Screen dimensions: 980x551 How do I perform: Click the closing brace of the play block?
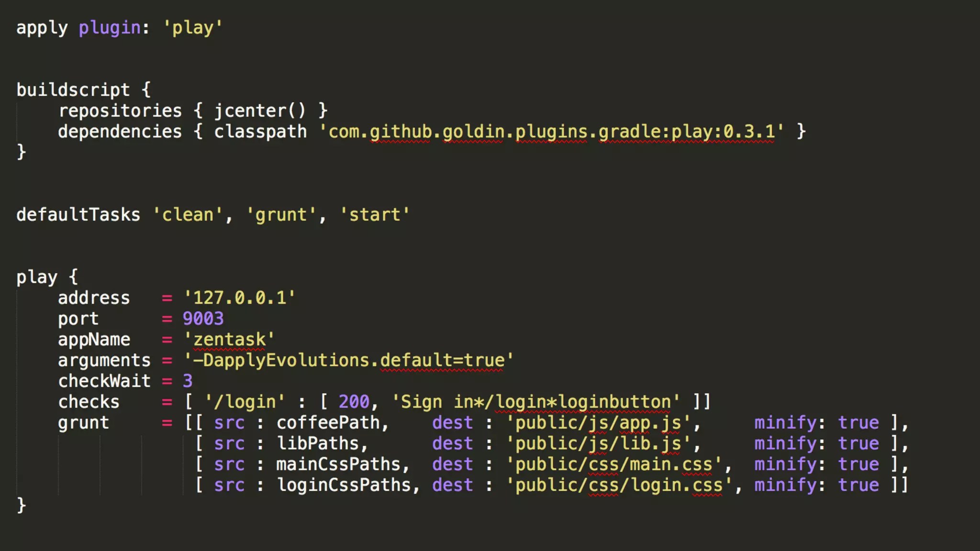21,505
